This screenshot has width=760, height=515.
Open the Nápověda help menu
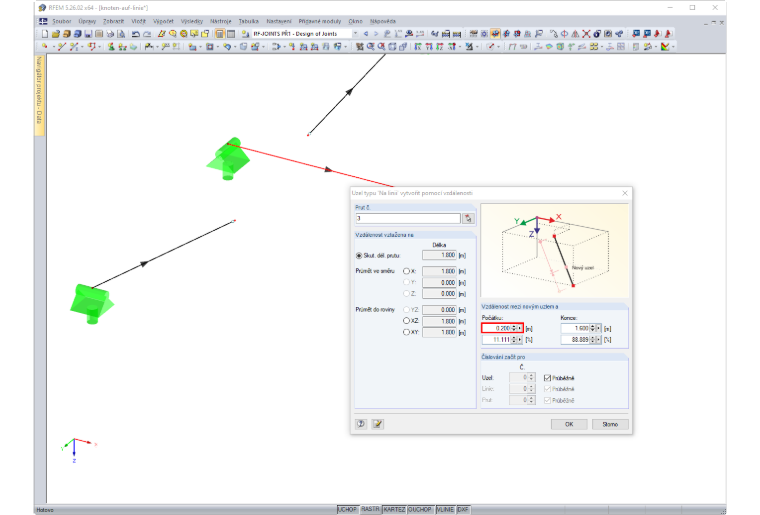click(x=382, y=21)
